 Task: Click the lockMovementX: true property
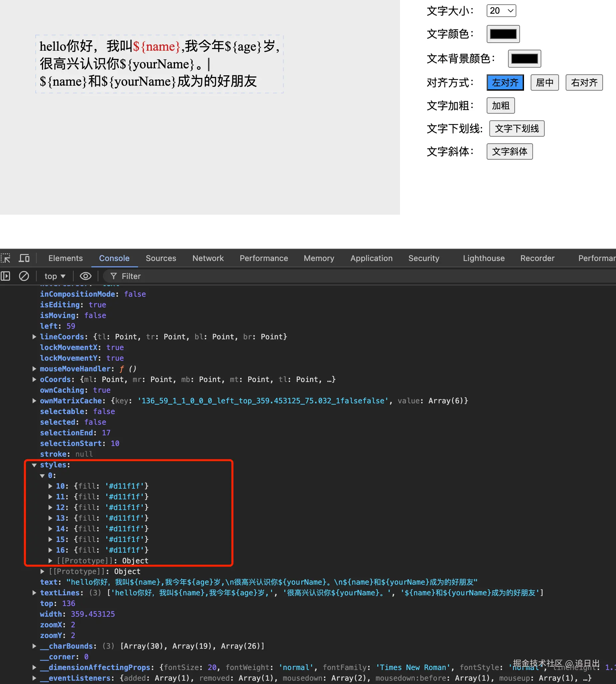pyautogui.click(x=82, y=348)
